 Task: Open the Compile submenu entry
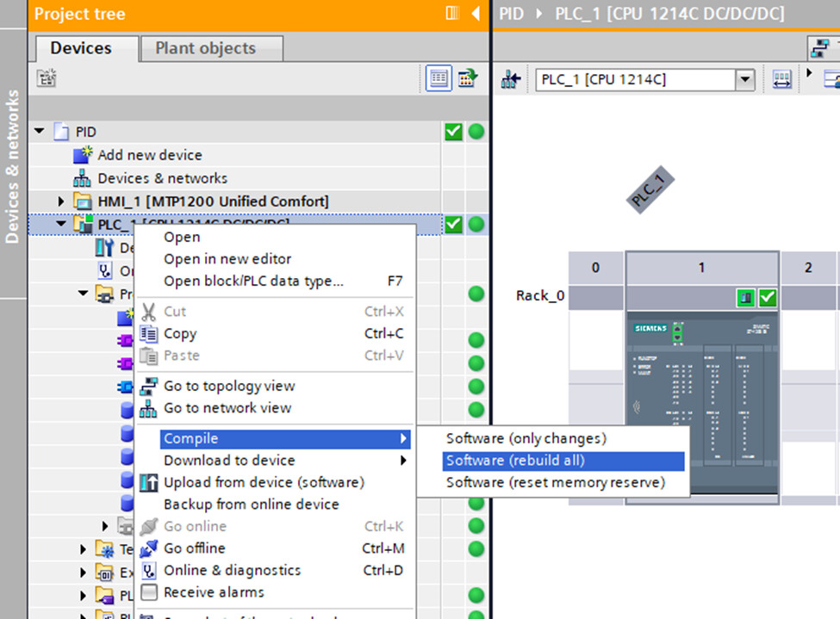pos(285,438)
